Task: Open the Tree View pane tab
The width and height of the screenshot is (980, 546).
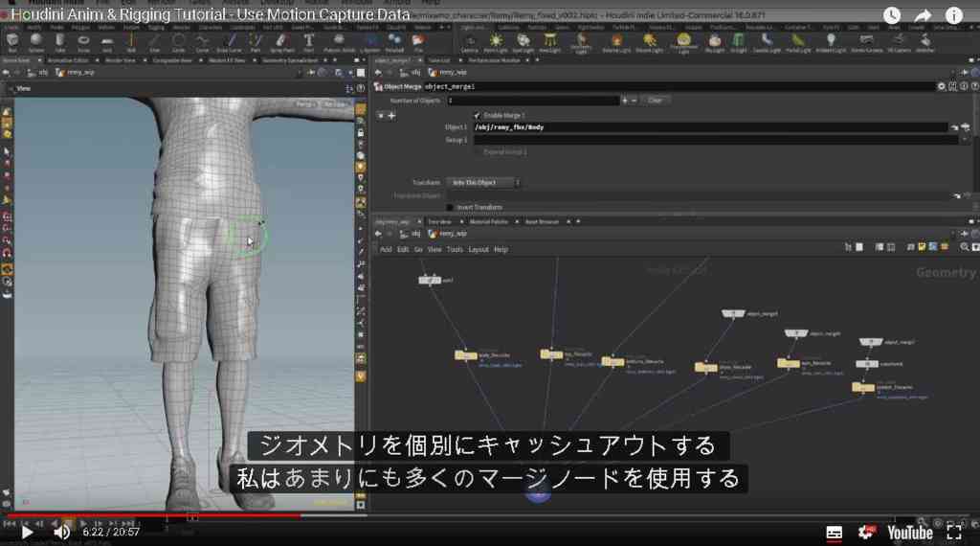Action: pos(439,221)
